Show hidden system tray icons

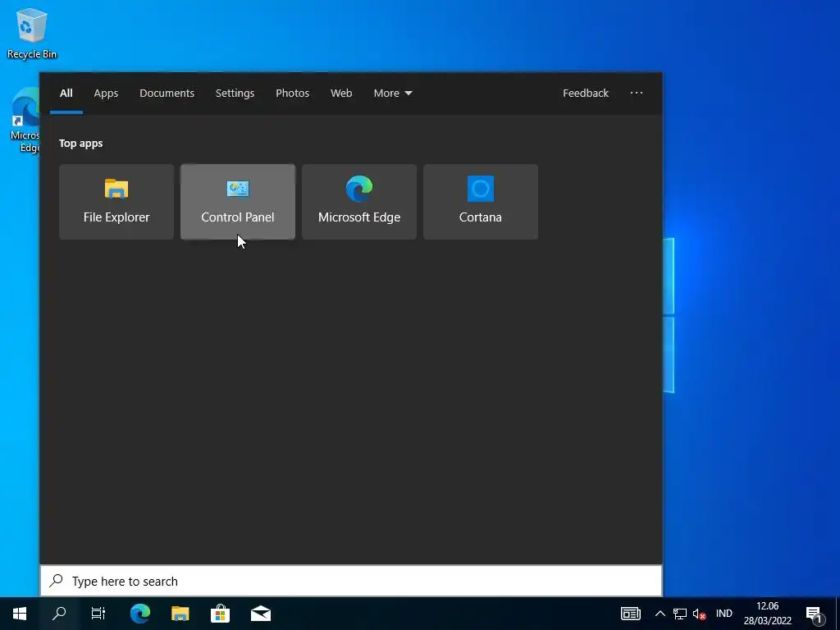[x=660, y=614]
